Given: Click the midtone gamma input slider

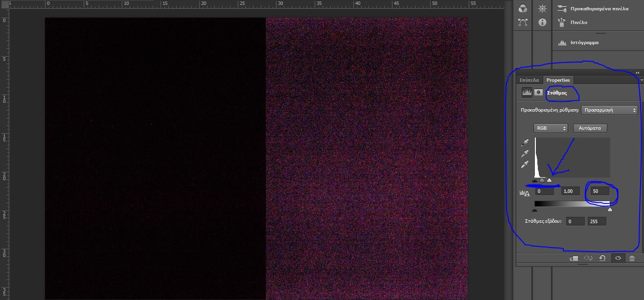Looking at the screenshot, I should 542,181.
